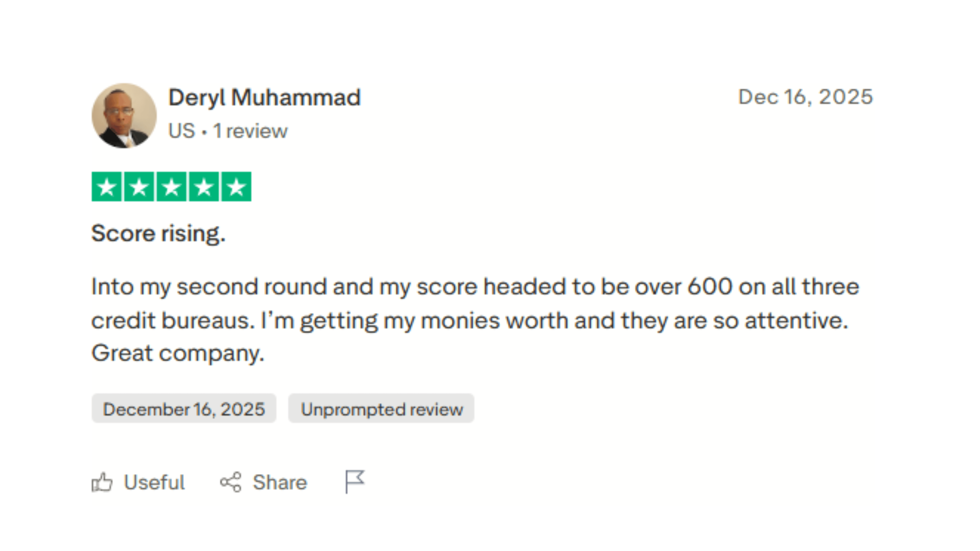
Task: Click the 'Dec 16, 2025' review date
Action: [805, 97]
